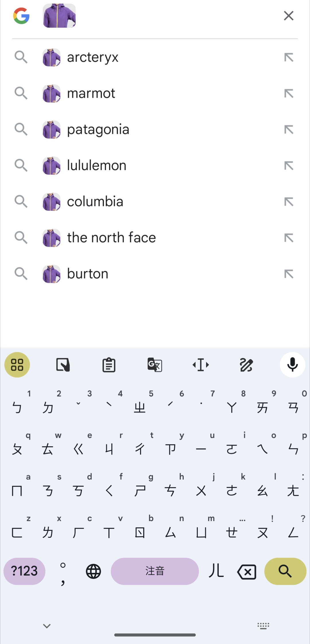The image size is (310, 644).
Task: Switch to ?123 symbols keyboard
Action: pos(24,571)
